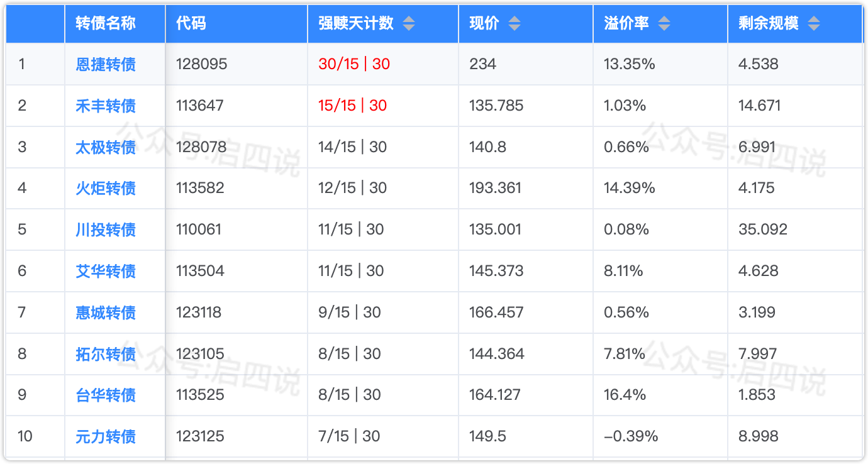Open the 禾丰转债 bond link
This screenshot has height=464, width=868.
tap(106, 106)
